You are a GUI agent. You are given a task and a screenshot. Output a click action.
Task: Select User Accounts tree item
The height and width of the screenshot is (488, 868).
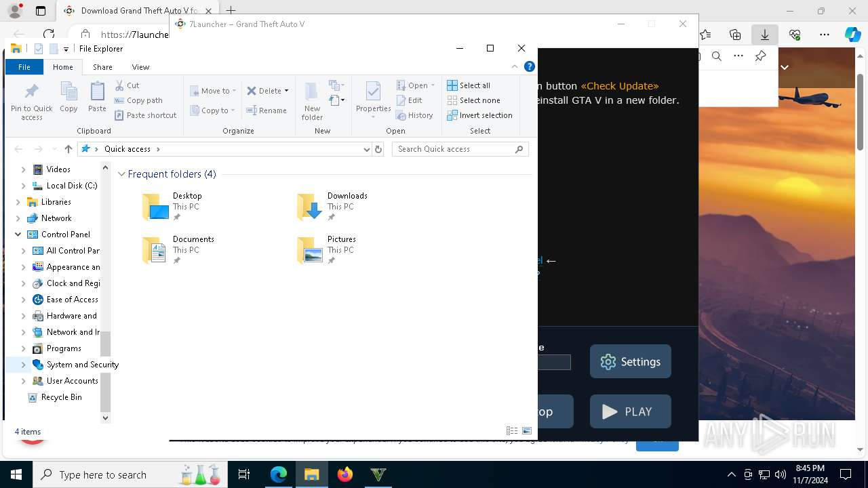[x=72, y=381]
